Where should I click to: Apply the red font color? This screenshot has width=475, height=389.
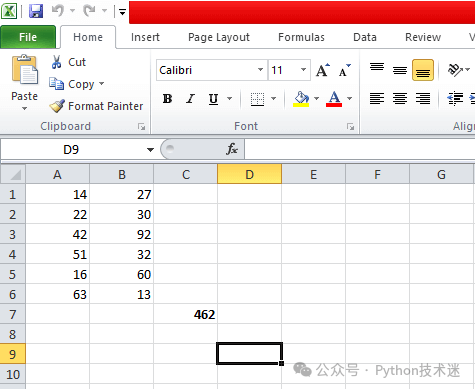pos(334,99)
